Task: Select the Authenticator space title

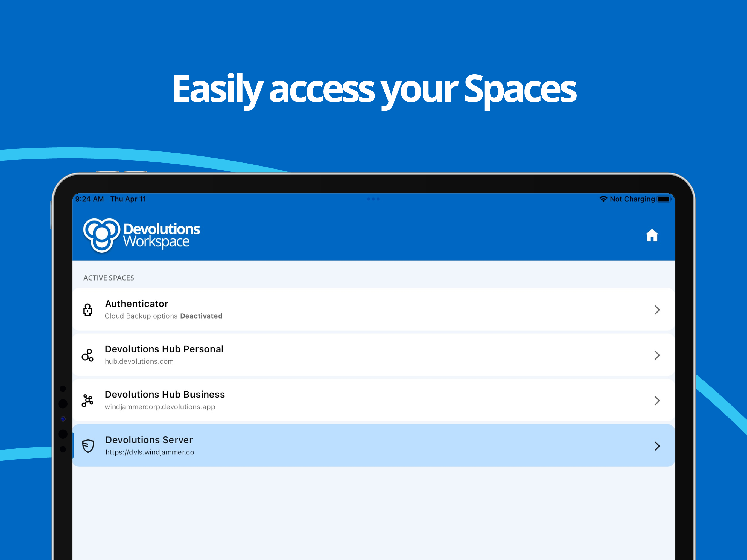Action: click(136, 304)
